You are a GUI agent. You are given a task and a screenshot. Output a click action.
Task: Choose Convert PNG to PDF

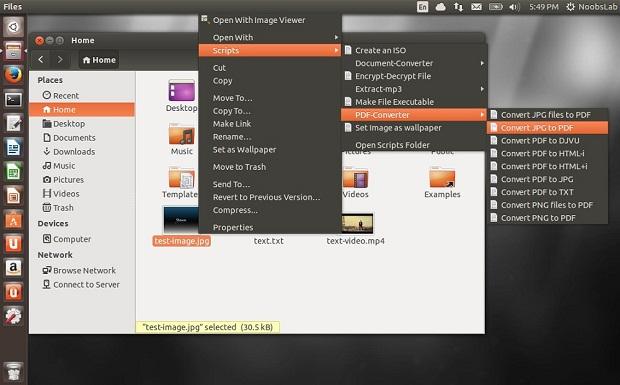tap(548, 218)
